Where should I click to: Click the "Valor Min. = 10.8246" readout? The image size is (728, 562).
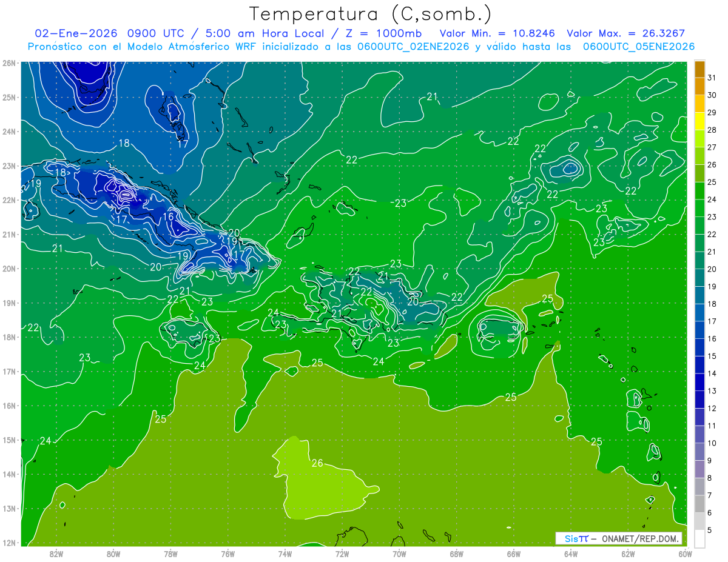tap(497, 33)
